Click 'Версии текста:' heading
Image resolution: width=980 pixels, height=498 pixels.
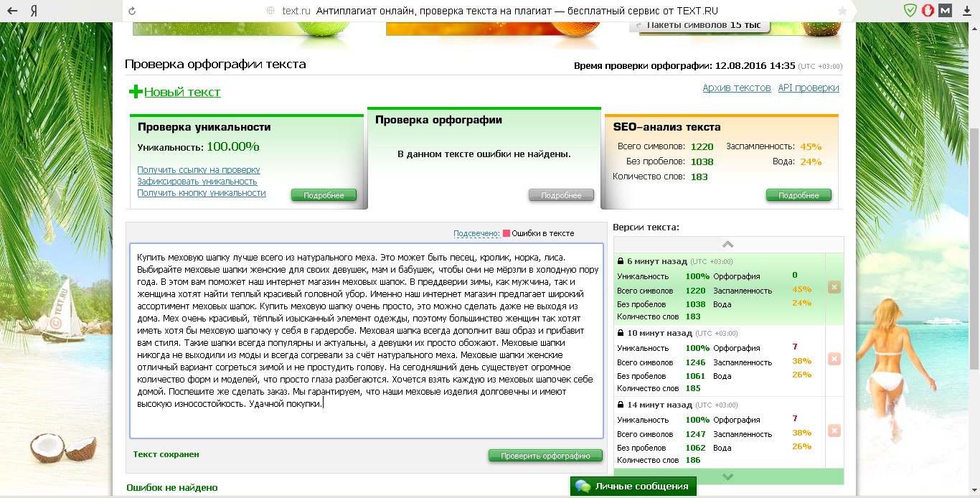click(646, 227)
